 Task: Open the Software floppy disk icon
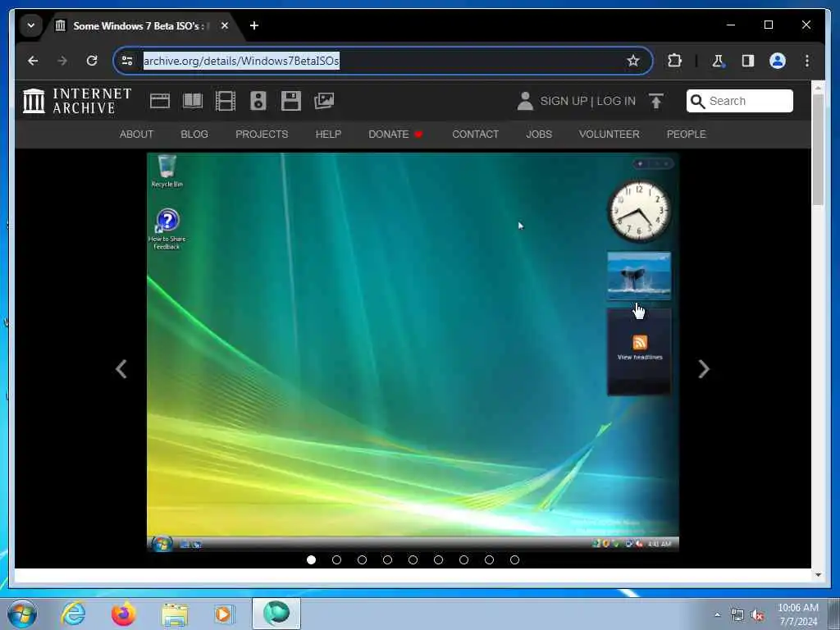pyautogui.click(x=291, y=101)
